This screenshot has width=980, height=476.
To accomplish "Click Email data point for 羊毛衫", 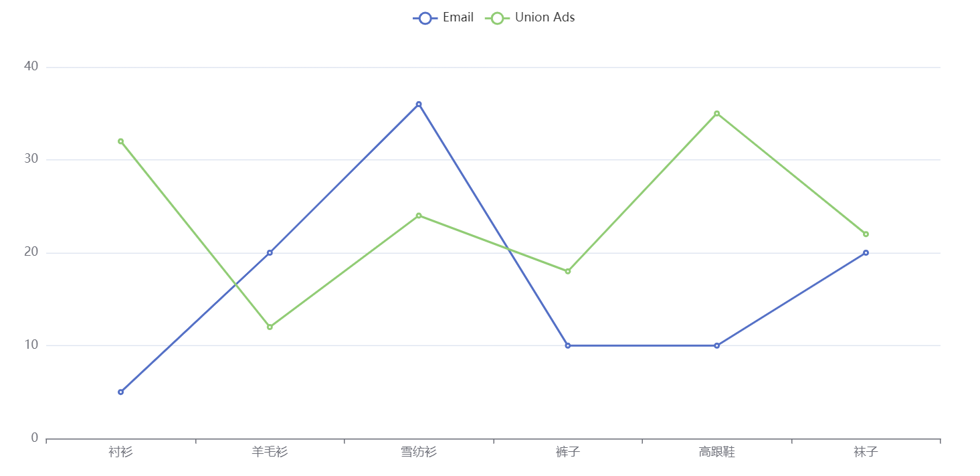I will point(270,252).
